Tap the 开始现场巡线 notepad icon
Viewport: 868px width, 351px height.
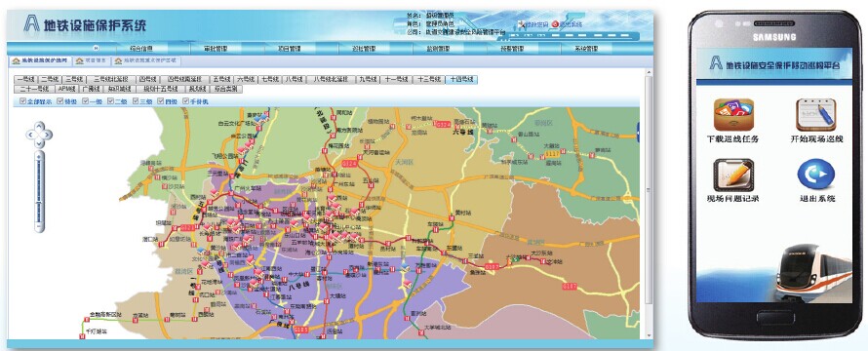click(x=816, y=115)
